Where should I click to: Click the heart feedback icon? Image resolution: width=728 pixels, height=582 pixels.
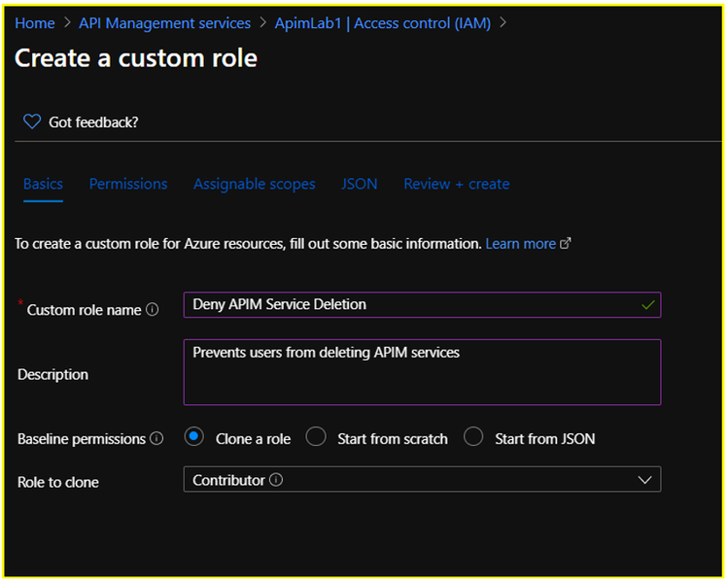point(32,121)
